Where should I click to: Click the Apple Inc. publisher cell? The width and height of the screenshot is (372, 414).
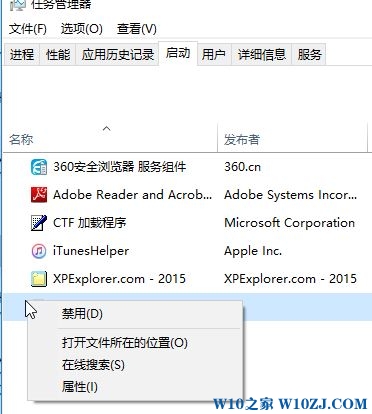tap(253, 251)
